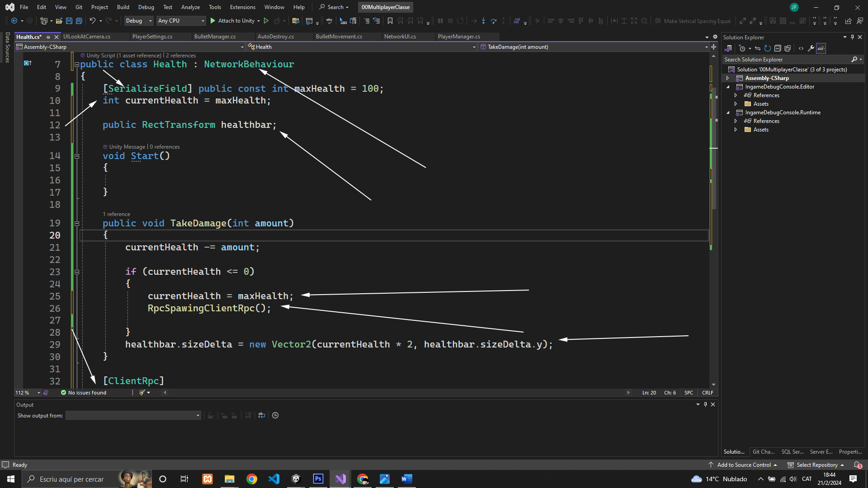Switch to the BulletManager.cs tab
Screen dimensions: 868x488
pos(215,37)
